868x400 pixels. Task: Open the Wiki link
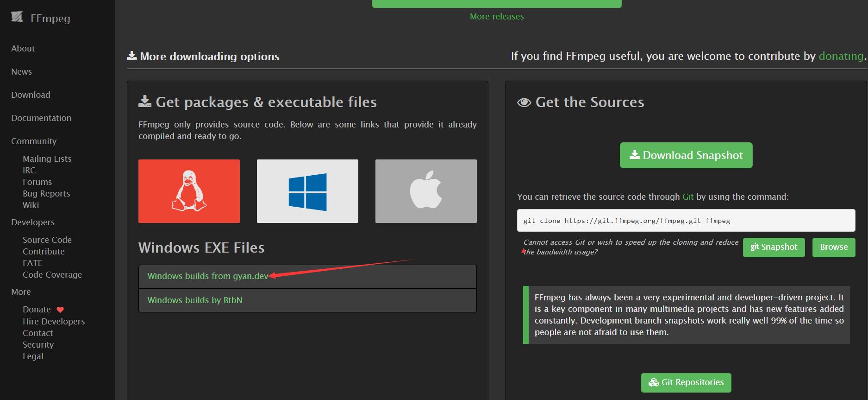point(31,205)
